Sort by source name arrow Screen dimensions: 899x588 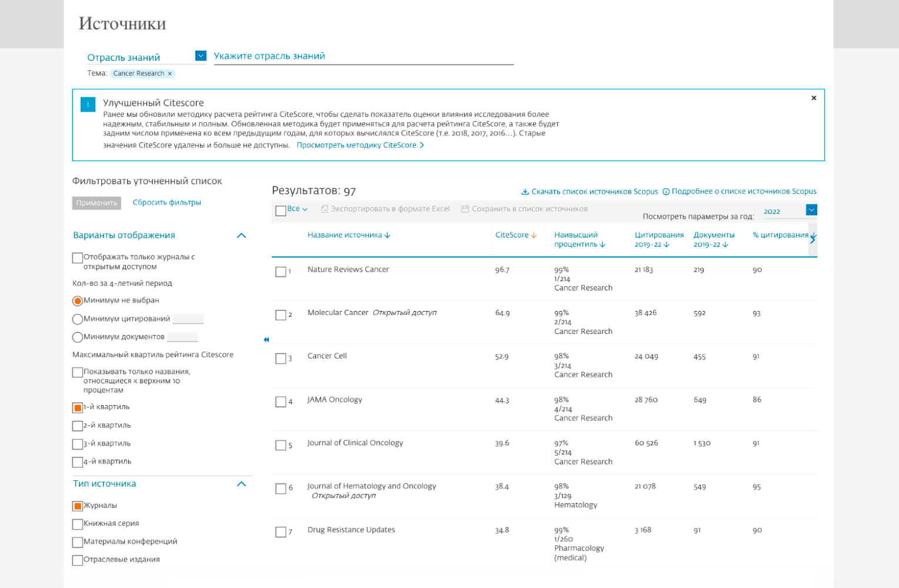(x=387, y=235)
